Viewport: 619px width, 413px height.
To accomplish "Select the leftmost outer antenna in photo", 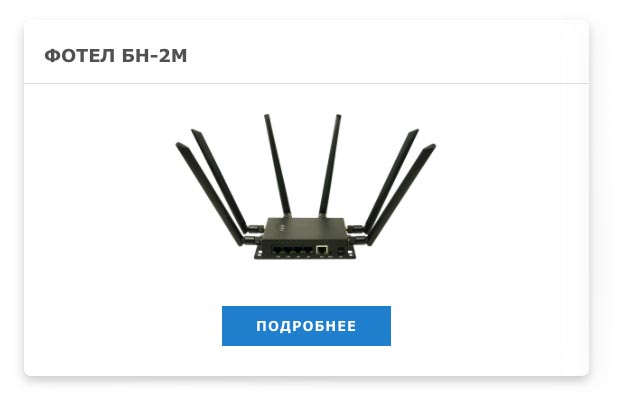I will pyautogui.click(x=209, y=194).
